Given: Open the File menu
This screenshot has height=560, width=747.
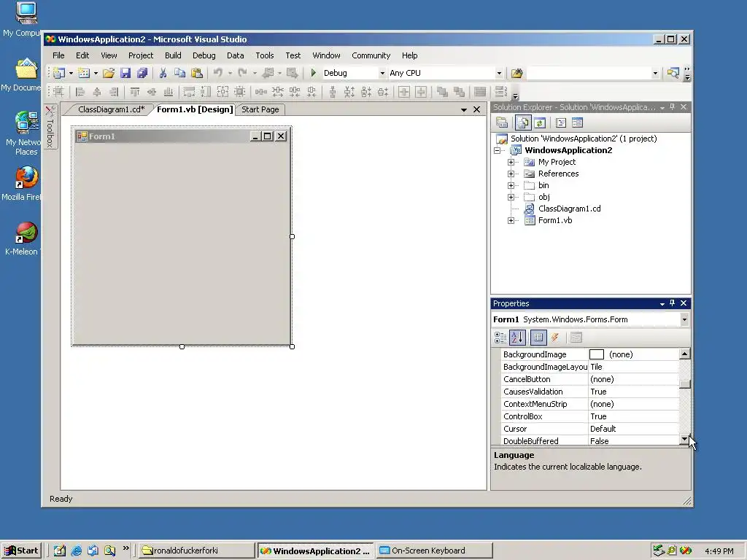Looking at the screenshot, I should click(x=58, y=55).
